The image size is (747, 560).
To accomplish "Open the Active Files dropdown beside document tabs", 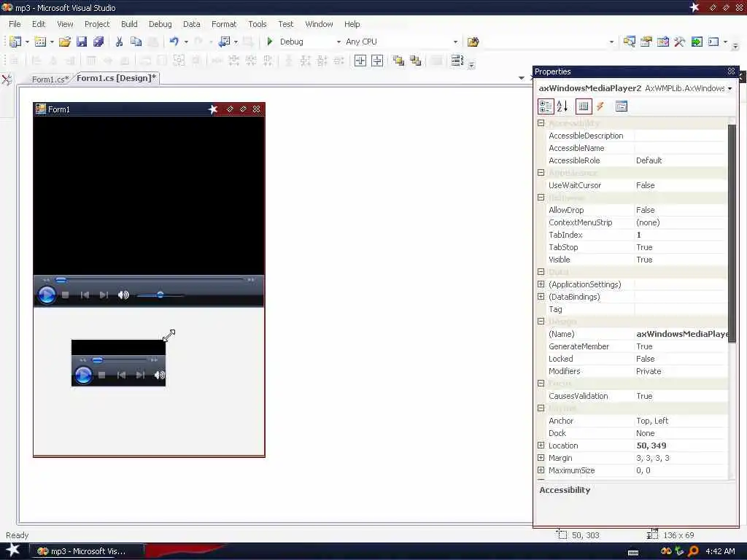I will tap(522, 78).
